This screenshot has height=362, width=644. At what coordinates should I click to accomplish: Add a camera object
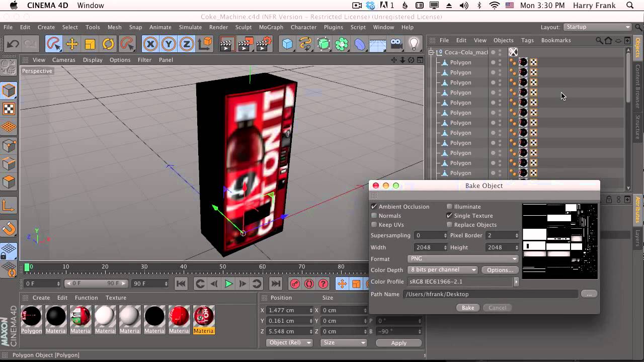396,44
